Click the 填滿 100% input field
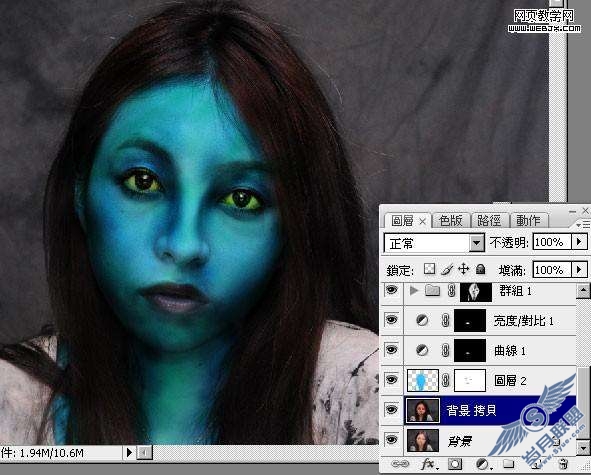This screenshot has height=475, width=591. (x=553, y=270)
